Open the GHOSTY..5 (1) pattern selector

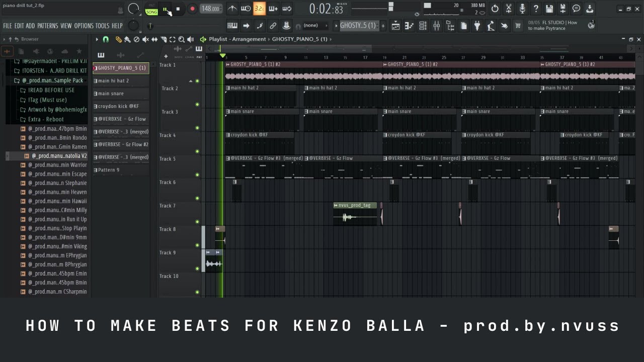pyautogui.click(x=358, y=26)
